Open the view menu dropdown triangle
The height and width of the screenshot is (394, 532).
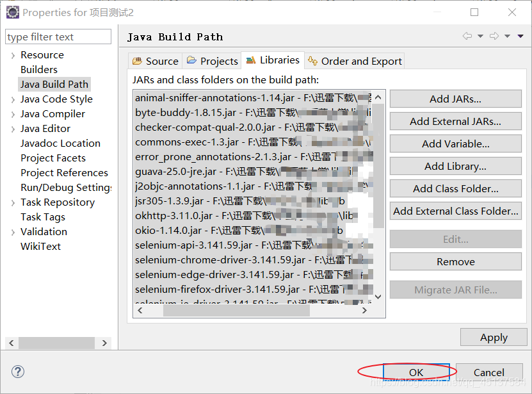[520, 36]
